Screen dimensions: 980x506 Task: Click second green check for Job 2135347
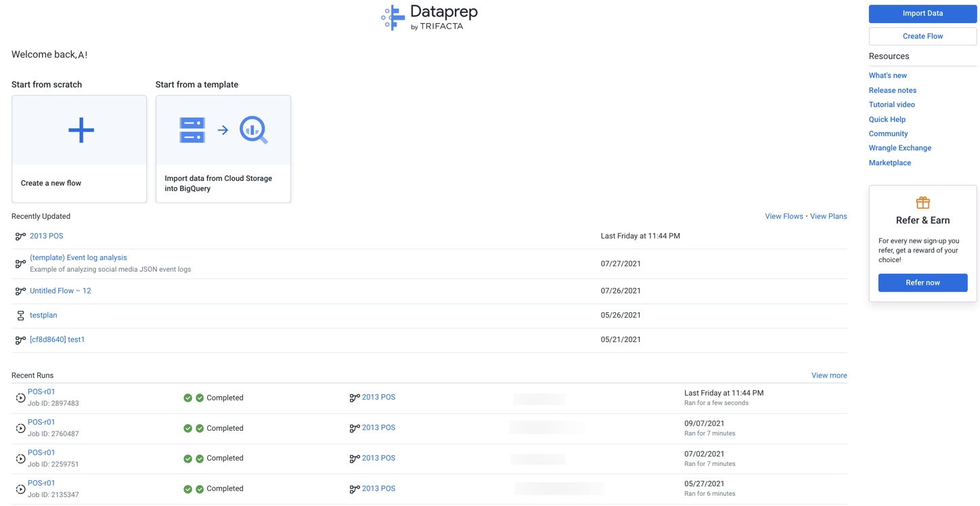[x=200, y=489]
